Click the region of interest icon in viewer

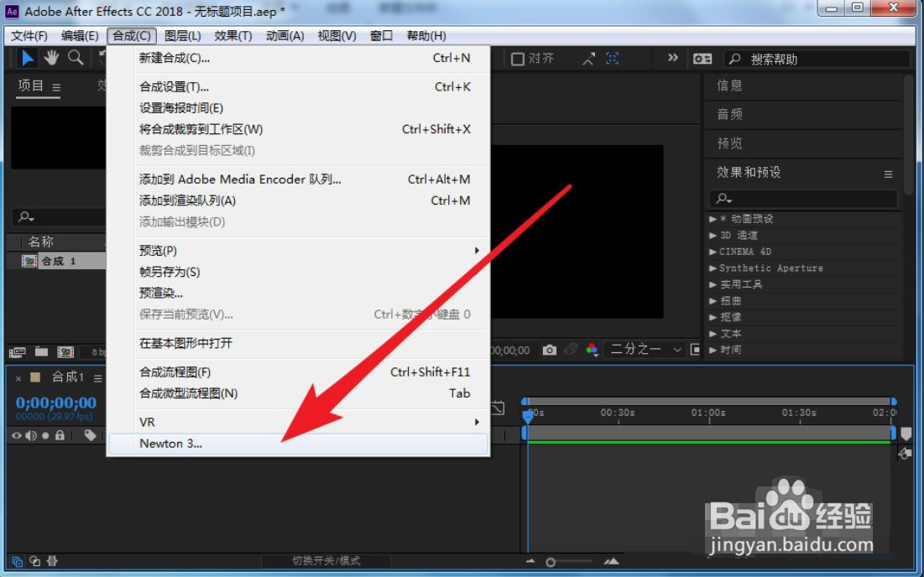696,350
